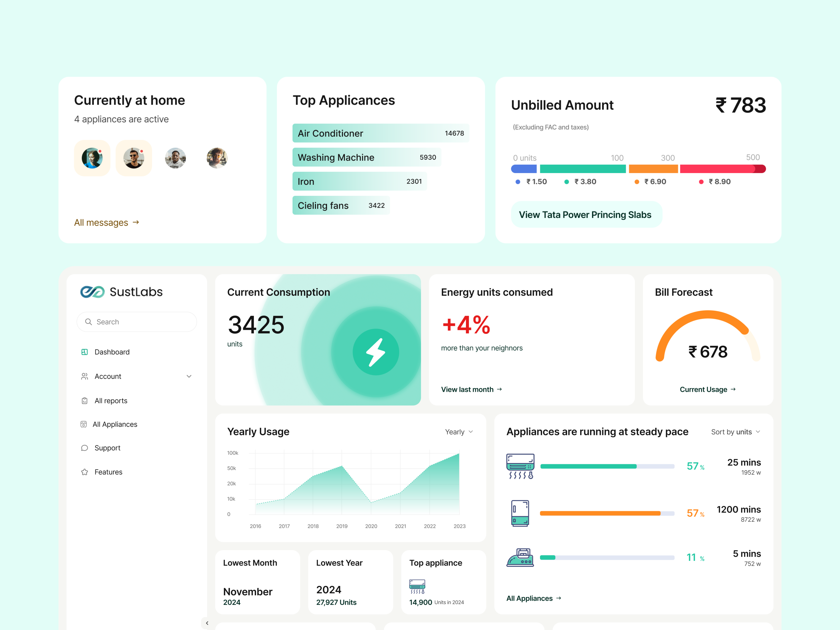
Task: Click the ₹ 783 unbilled amount
Action: point(741,105)
